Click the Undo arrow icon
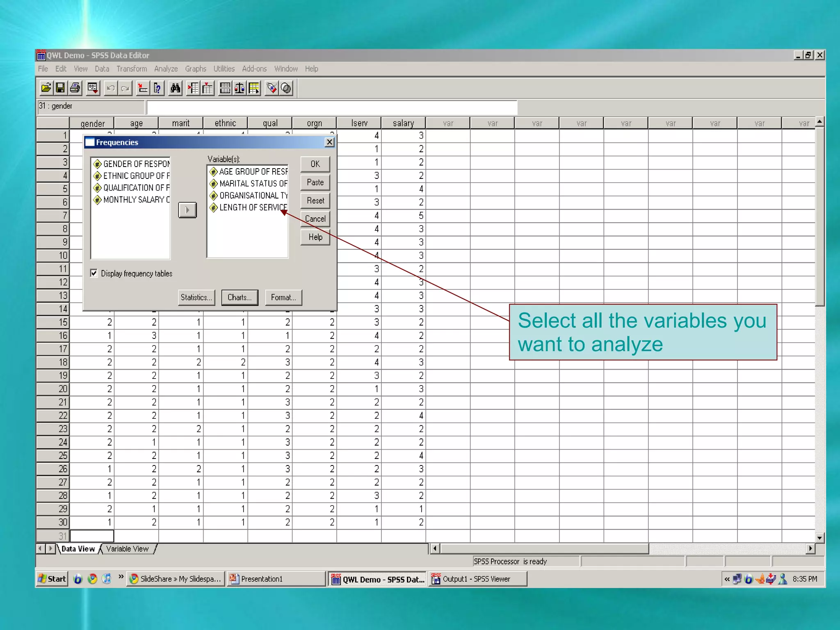840x630 pixels. 110,88
